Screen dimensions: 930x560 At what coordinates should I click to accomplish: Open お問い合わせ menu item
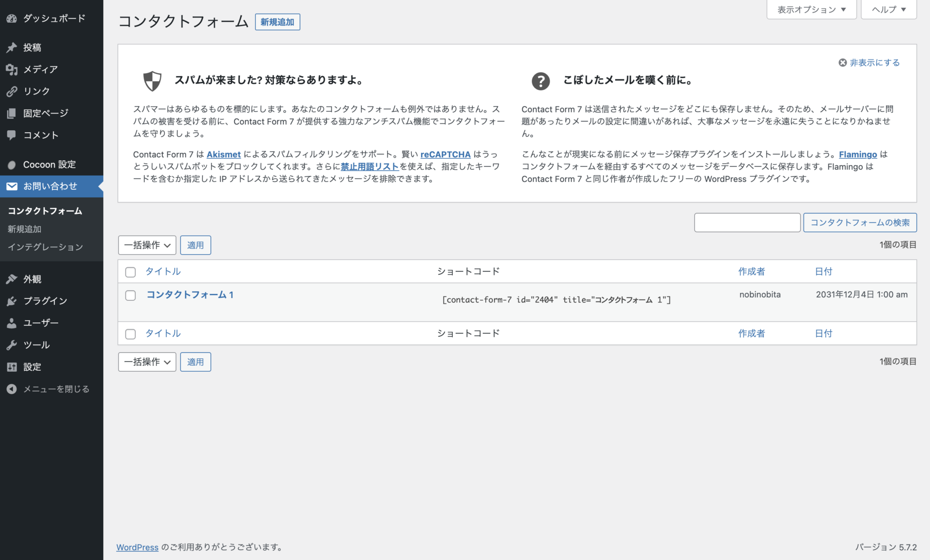pos(51,186)
